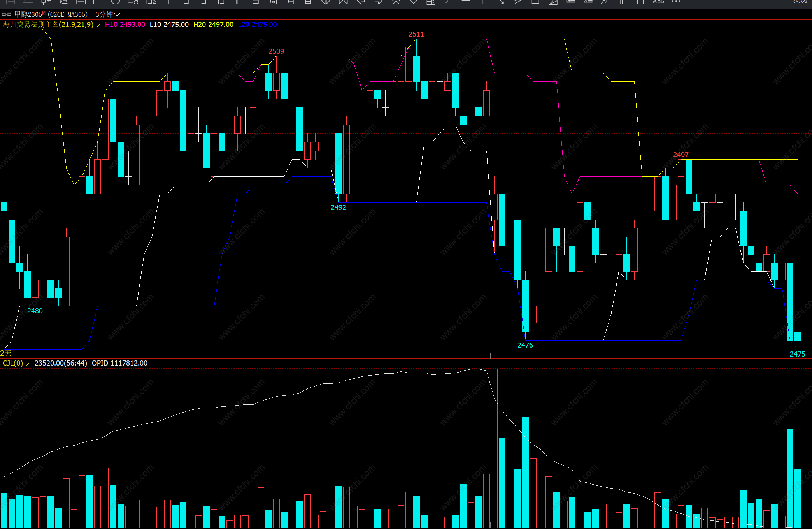Click the 发现 link at top right
The height and width of the screenshot is (529, 812).
(x=800, y=2)
